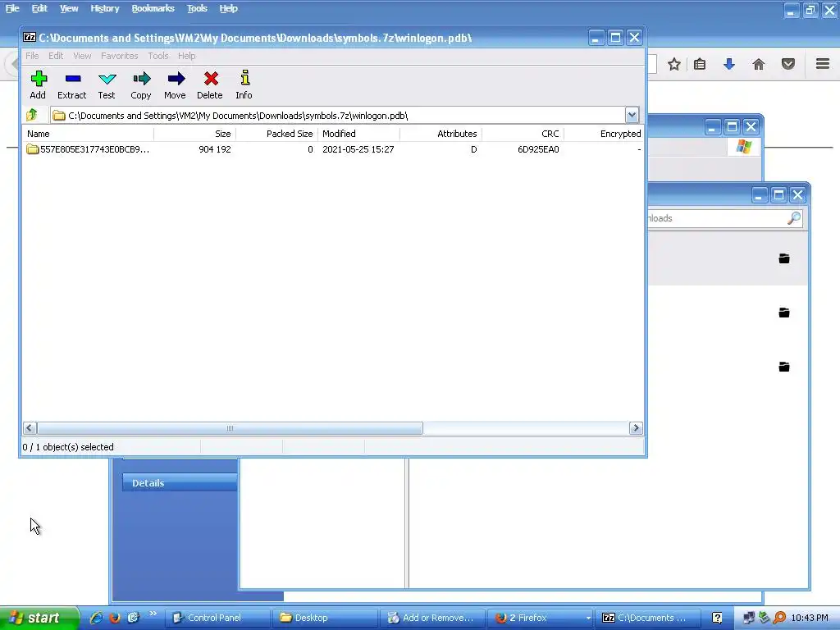
Task: Open the Firefox downloads arrow
Action: pyautogui.click(x=729, y=64)
